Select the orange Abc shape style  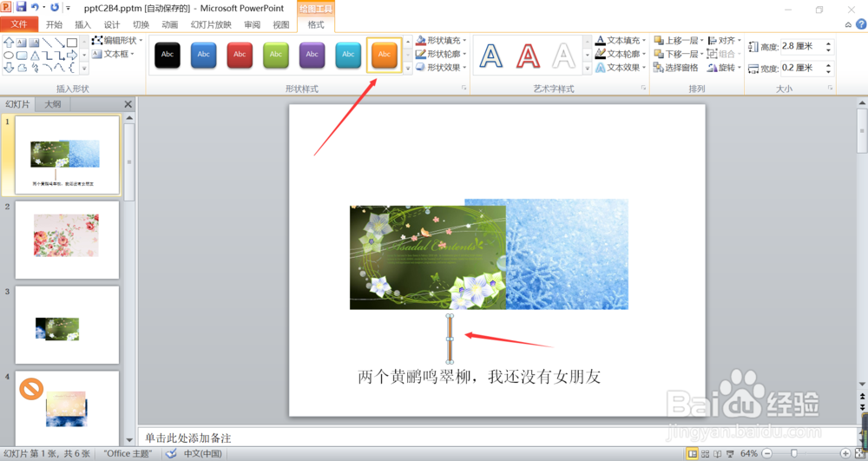point(385,54)
